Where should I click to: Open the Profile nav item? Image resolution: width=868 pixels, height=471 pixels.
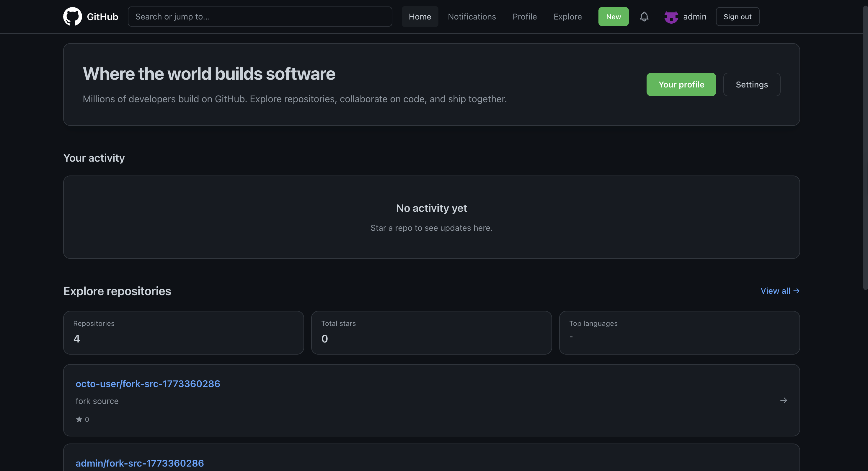coord(524,17)
